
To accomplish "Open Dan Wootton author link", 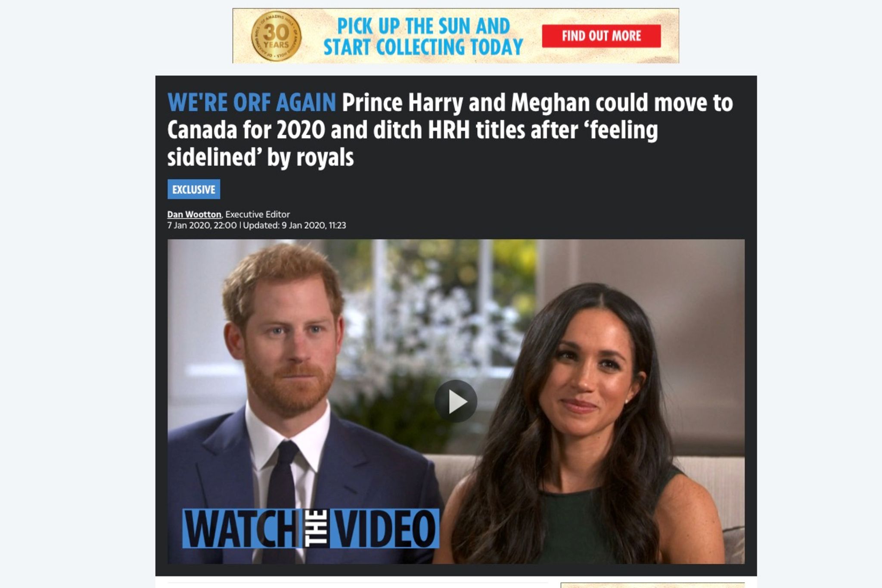I will [194, 214].
